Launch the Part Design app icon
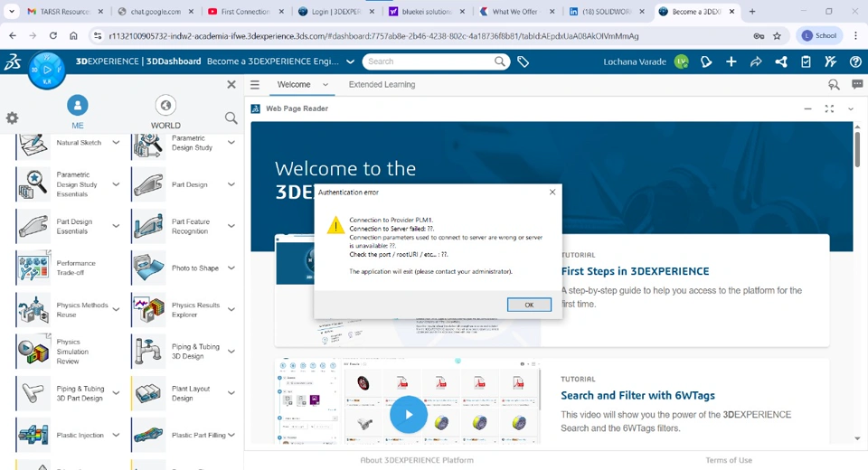Screen dimensions: 868x470 [x=148, y=184]
